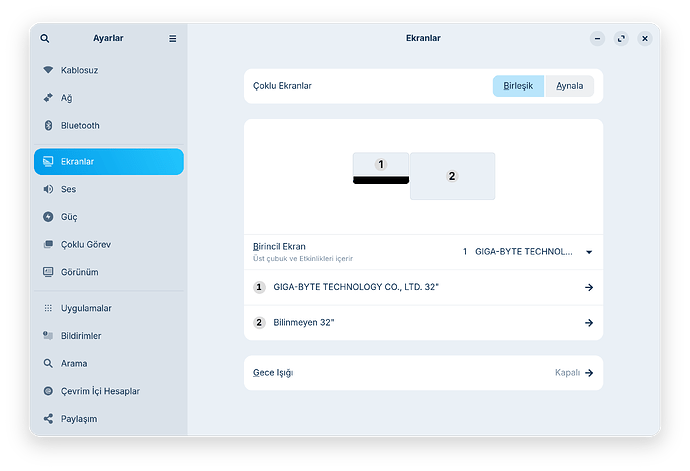Maximize the Ekranlar window
Viewport: 690px width, 471px height.
[x=621, y=38]
